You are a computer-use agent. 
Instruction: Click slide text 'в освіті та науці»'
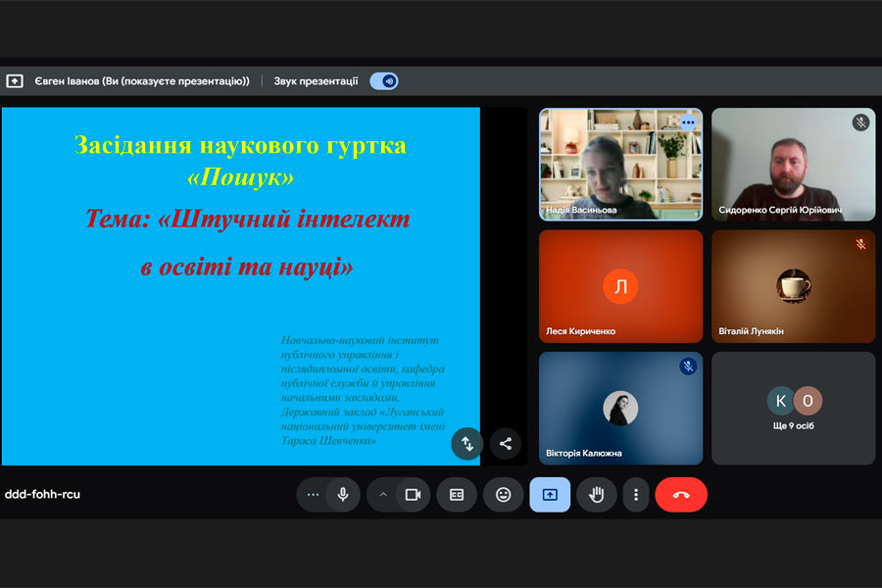(x=247, y=267)
